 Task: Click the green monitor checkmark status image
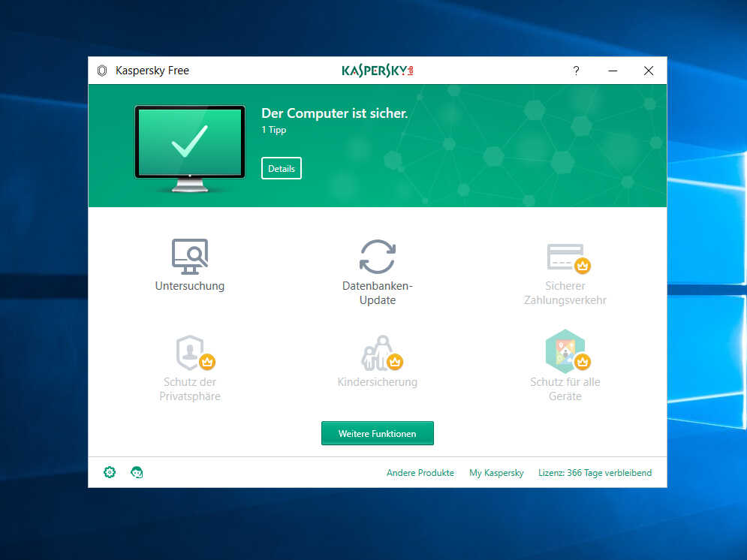pyautogui.click(x=190, y=148)
